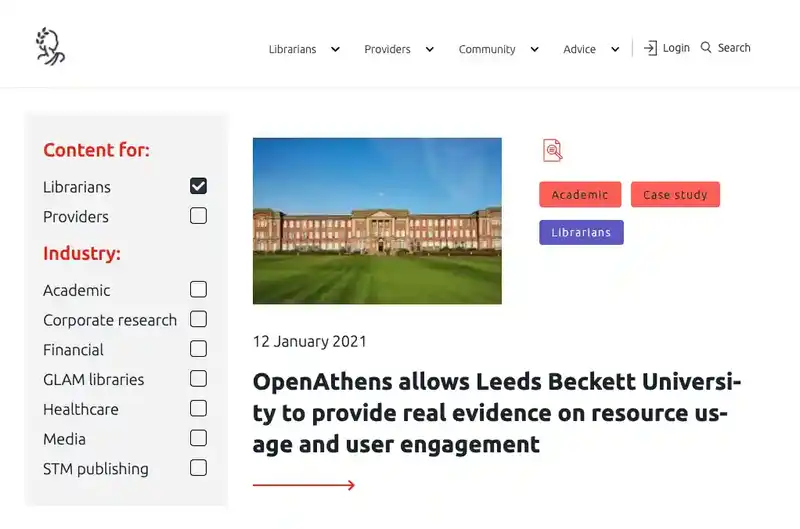Image resolution: width=800 pixels, height=529 pixels.
Task: Enable the Healthcare checkbox
Action: 198,408
